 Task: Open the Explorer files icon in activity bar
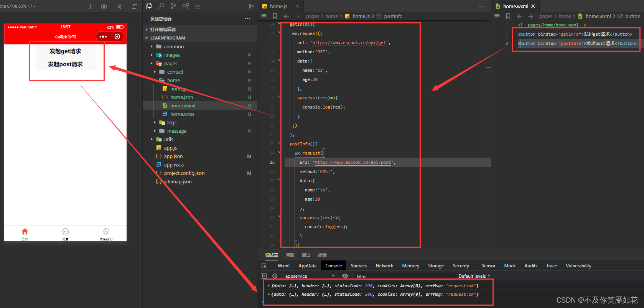[x=149, y=6]
